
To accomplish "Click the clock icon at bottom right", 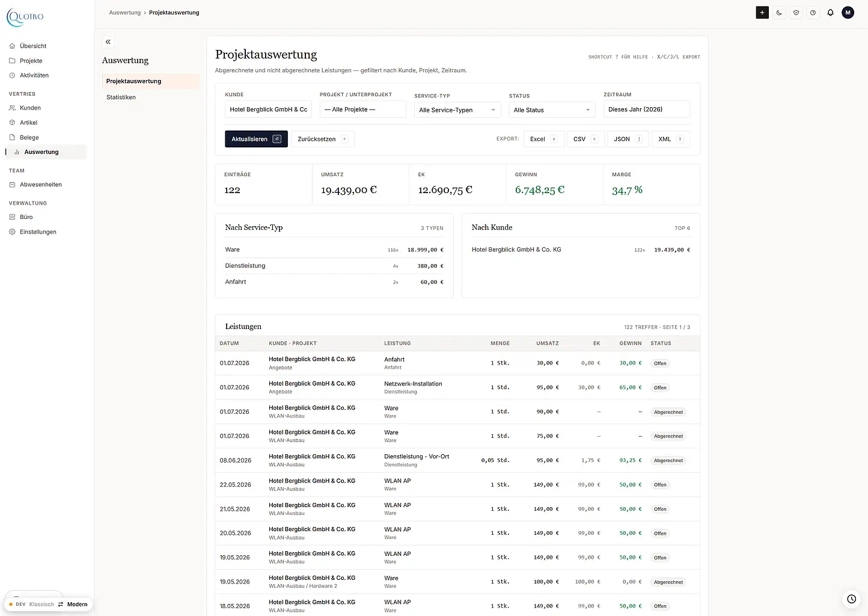I will tap(852, 599).
